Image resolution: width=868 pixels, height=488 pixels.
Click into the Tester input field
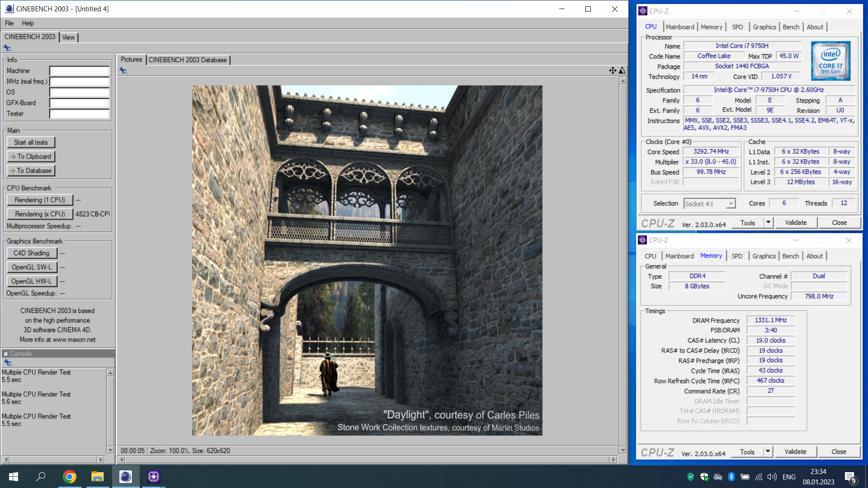80,114
